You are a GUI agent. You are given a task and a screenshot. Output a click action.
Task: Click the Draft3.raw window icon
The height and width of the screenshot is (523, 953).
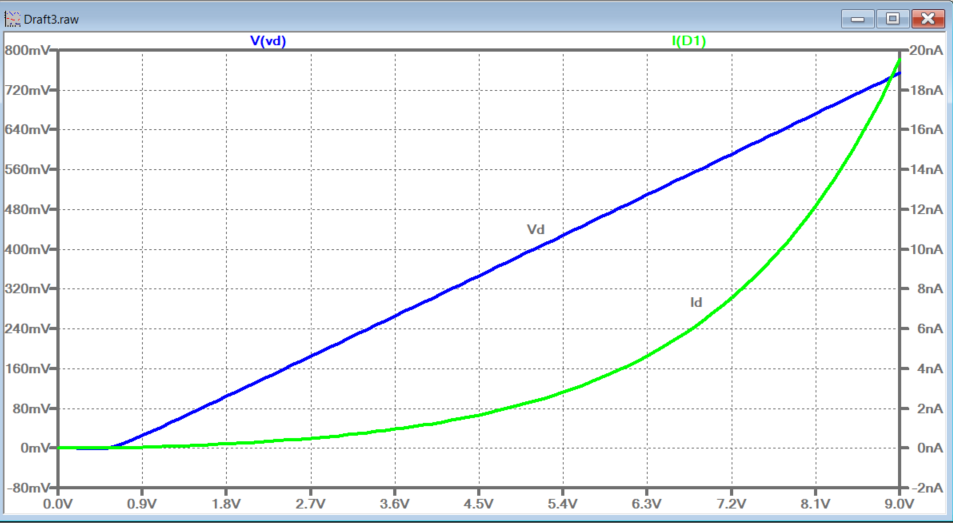(x=12, y=19)
